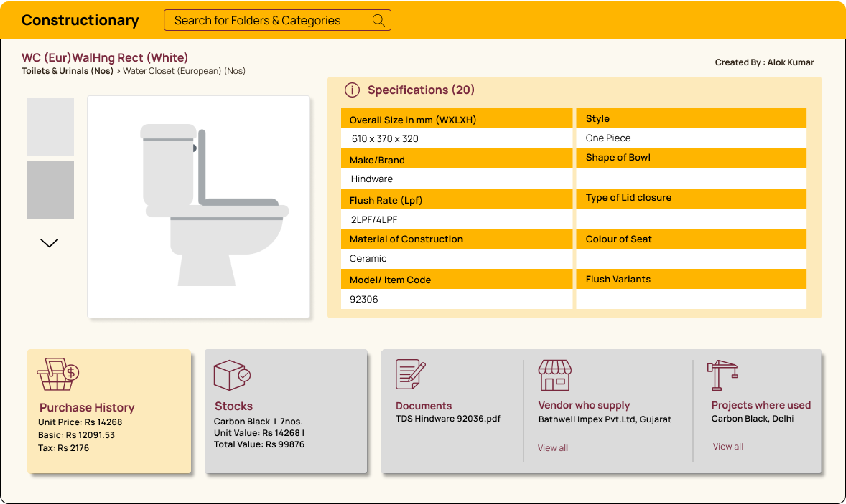Click the Specifications (20) title

[x=421, y=90]
